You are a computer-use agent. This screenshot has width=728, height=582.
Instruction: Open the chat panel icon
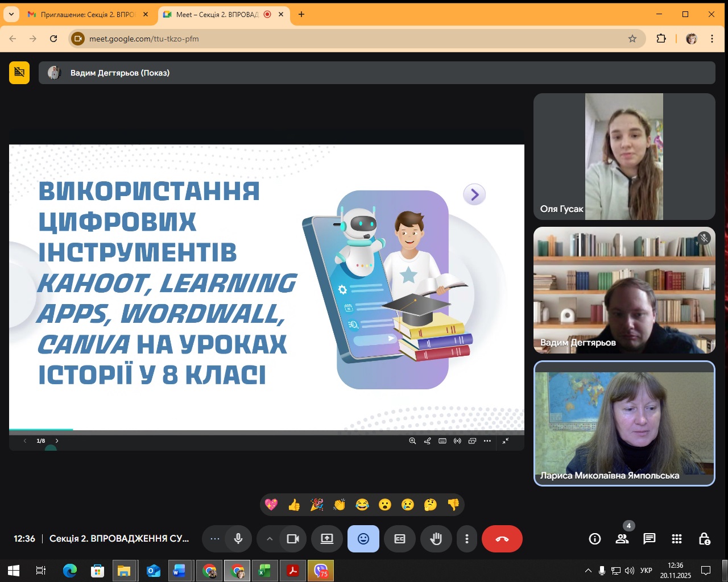pyautogui.click(x=649, y=539)
